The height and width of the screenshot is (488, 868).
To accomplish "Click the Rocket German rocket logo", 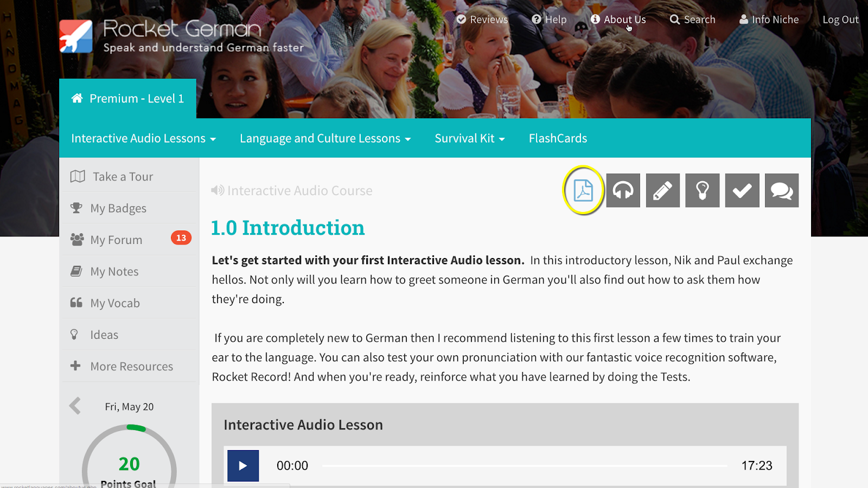I will (x=76, y=36).
